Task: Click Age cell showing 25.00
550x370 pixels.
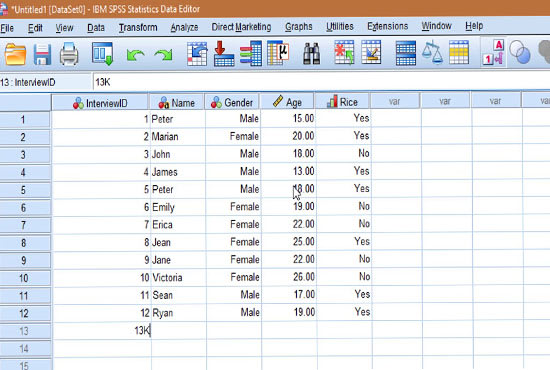Action: click(x=289, y=242)
